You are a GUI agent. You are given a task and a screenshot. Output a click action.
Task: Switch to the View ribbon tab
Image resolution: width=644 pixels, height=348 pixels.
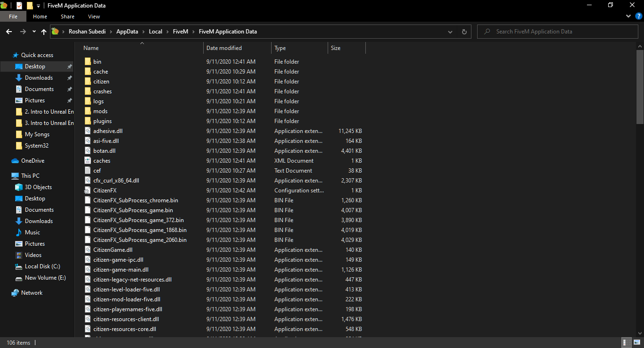tap(94, 17)
